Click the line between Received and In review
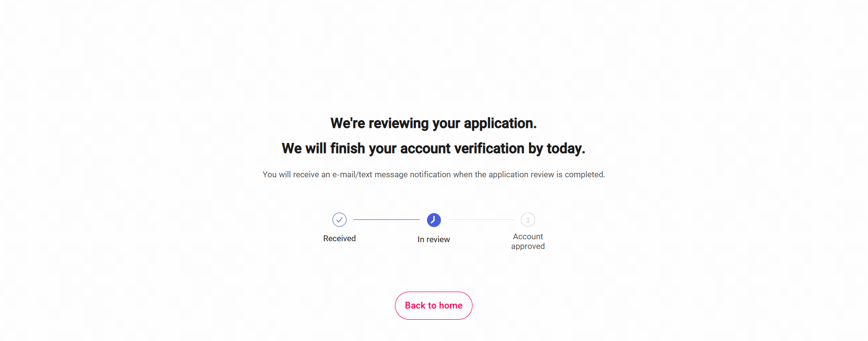This screenshot has height=341, width=868. point(386,220)
